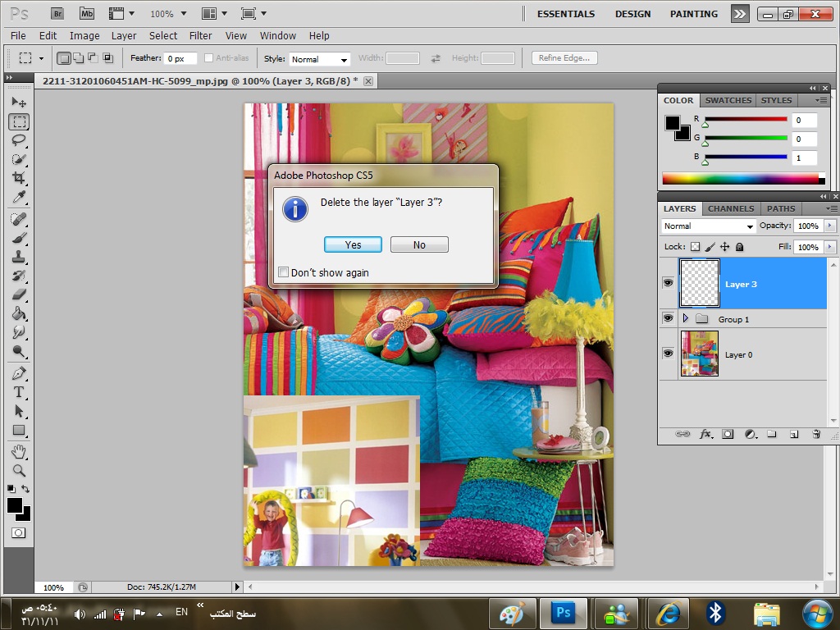Expand the Group 1 layer folder
This screenshot has width=840, height=630.
tap(686, 318)
